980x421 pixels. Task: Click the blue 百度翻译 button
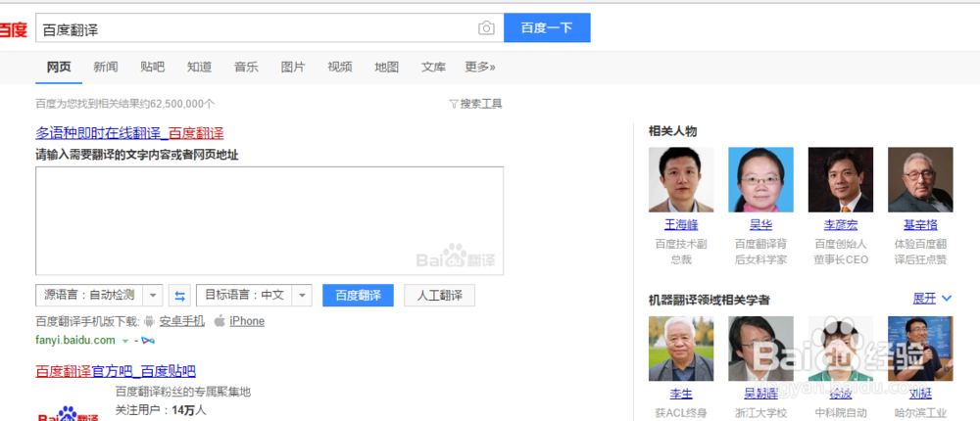pyautogui.click(x=358, y=296)
